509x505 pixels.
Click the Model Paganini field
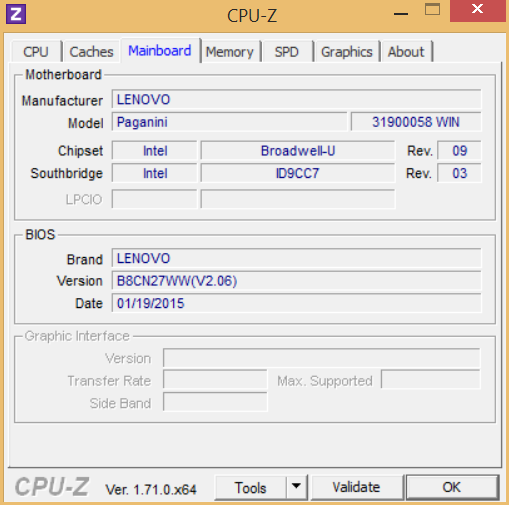(229, 122)
